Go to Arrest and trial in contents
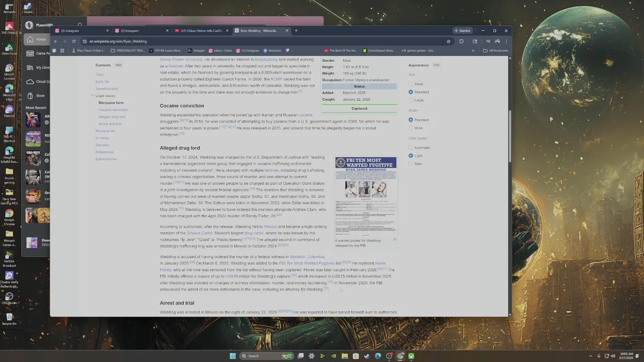This screenshot has height=362, width=644. coord(110,124)
